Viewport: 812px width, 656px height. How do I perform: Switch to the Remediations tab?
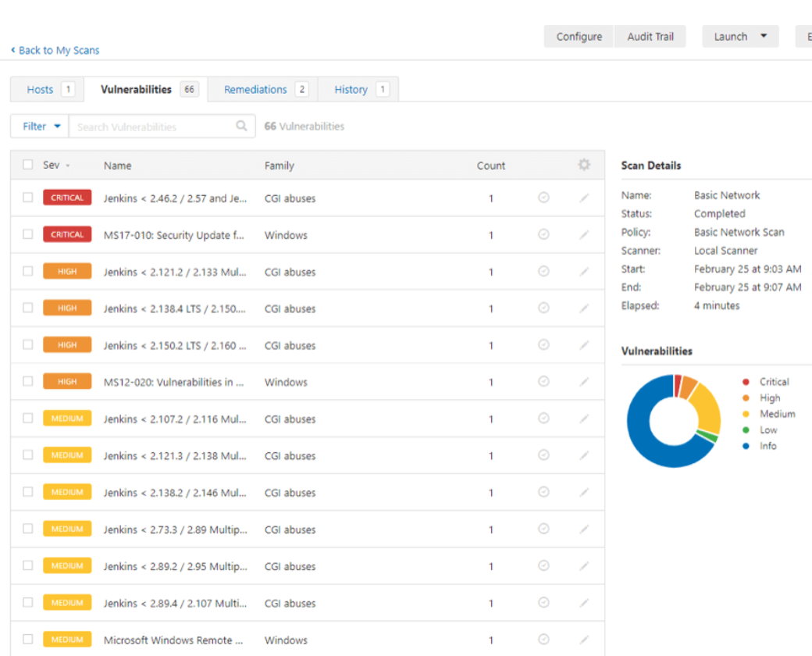(255, 89)
